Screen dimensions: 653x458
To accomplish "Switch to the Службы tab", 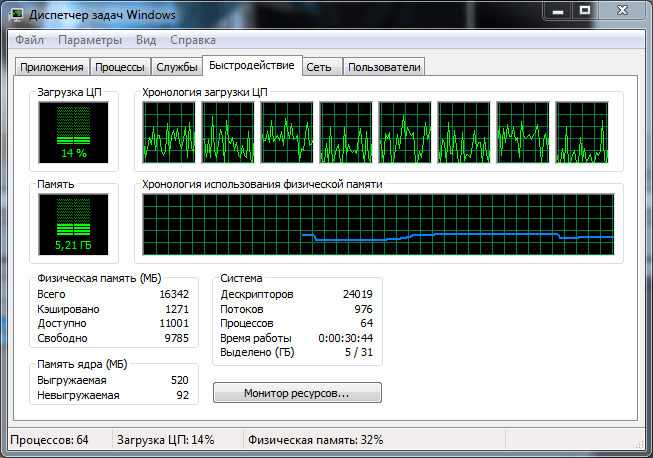I will click(177, 67).
